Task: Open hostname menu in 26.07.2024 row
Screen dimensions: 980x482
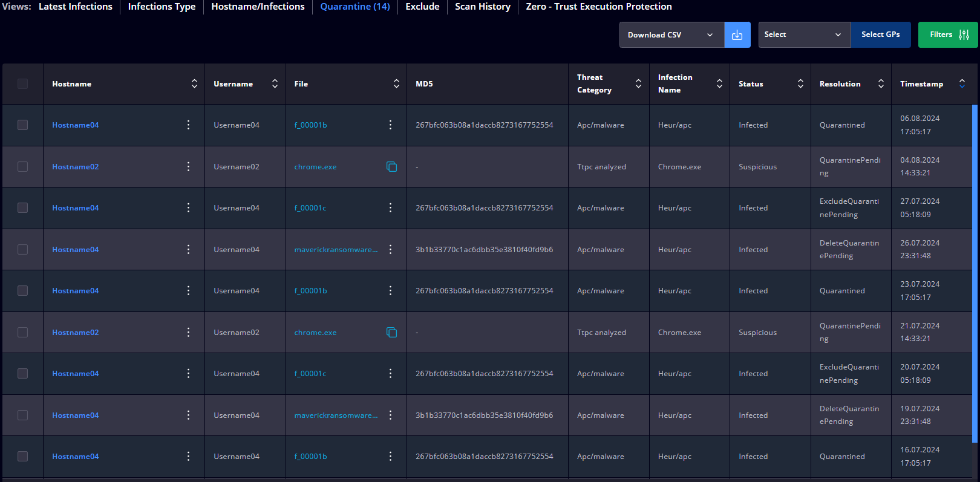Action: 188,249
